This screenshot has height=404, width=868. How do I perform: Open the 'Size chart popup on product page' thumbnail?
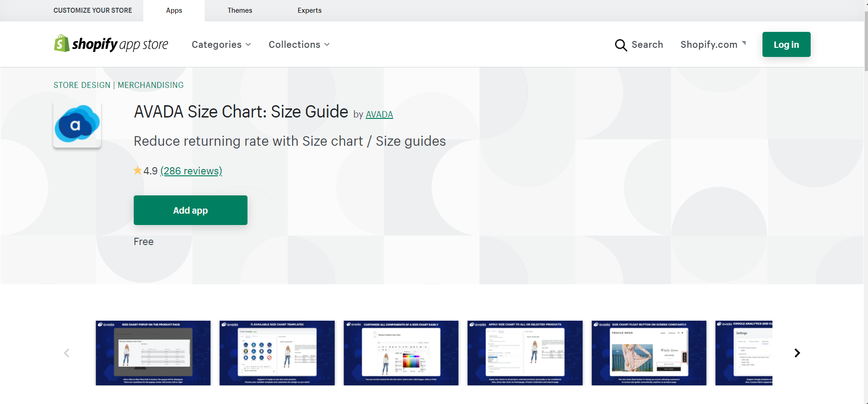(153, 353)
